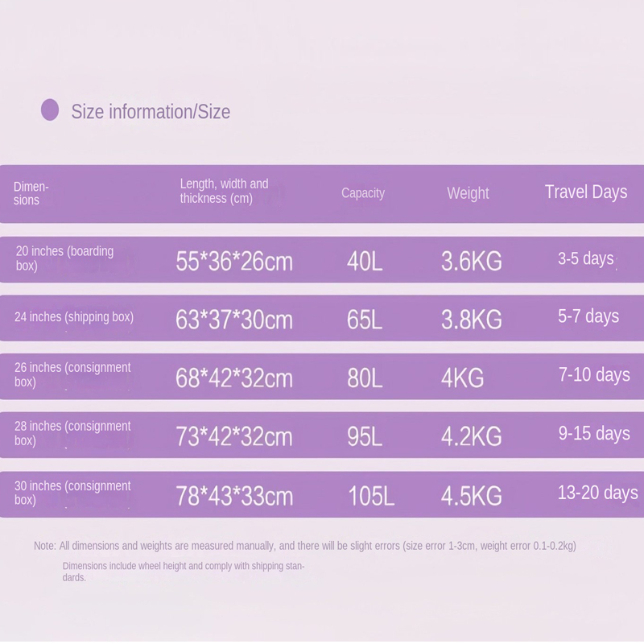Click the 4.5KG weight value
The image size is (644, 644).
pyautogui.click(x=472, y=496)
